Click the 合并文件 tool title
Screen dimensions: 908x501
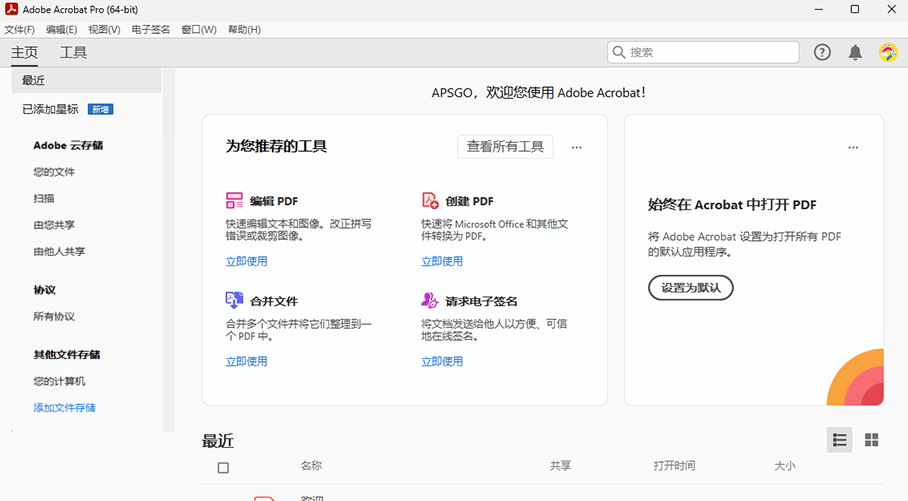[x=274, y=301]
